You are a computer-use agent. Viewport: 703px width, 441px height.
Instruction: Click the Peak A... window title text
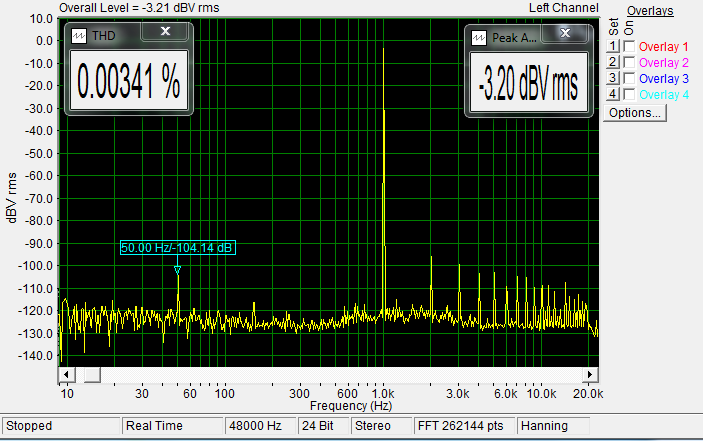pos(514,38)
